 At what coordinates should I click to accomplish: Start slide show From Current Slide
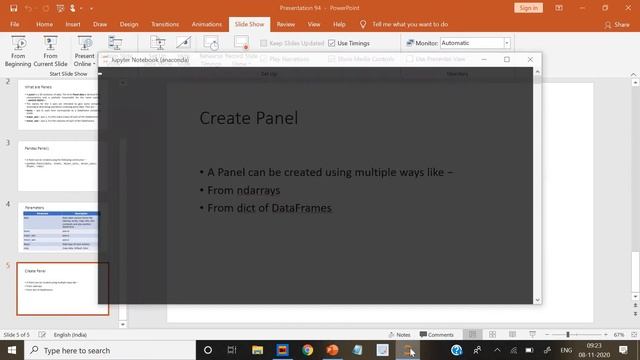point(50,51)
